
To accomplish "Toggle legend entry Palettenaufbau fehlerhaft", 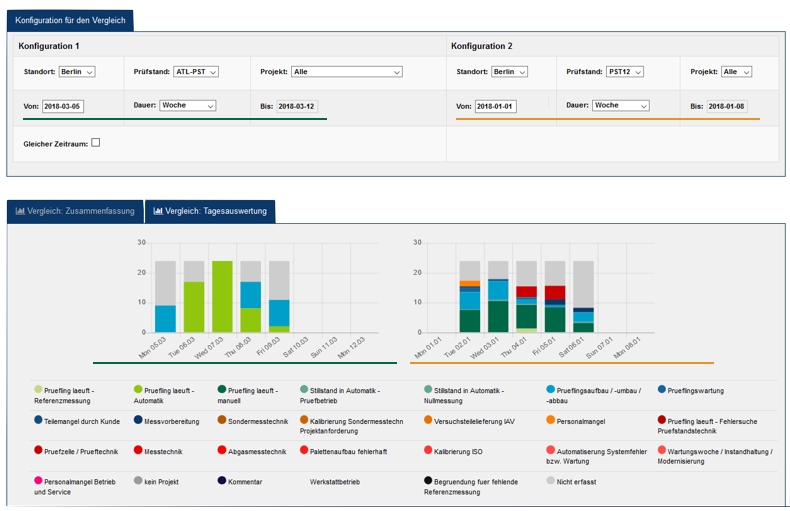I will click(x=344, y=451).
